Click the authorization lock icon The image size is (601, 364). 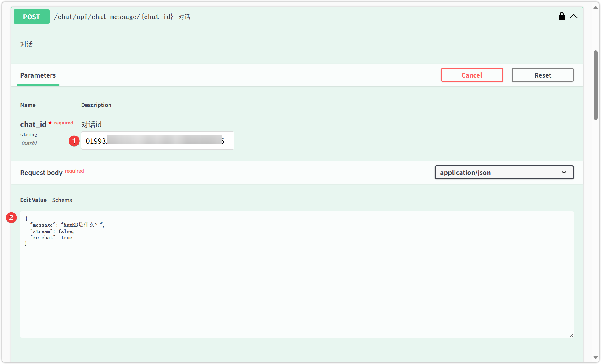(x=562, y=16)
